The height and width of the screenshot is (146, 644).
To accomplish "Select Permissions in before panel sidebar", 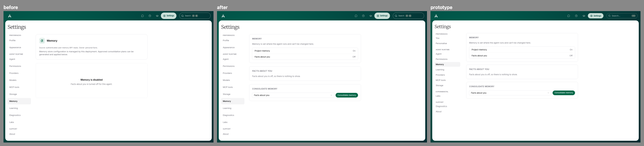I will [x=19, y=66].
